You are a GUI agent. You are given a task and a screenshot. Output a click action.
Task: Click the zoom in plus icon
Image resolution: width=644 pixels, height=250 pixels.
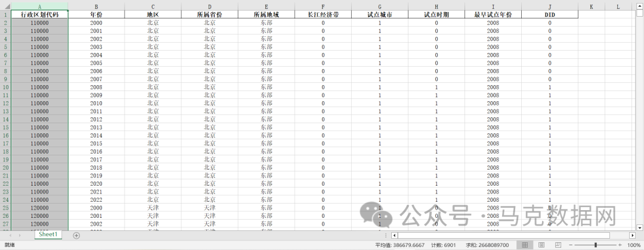coord(620,245)
